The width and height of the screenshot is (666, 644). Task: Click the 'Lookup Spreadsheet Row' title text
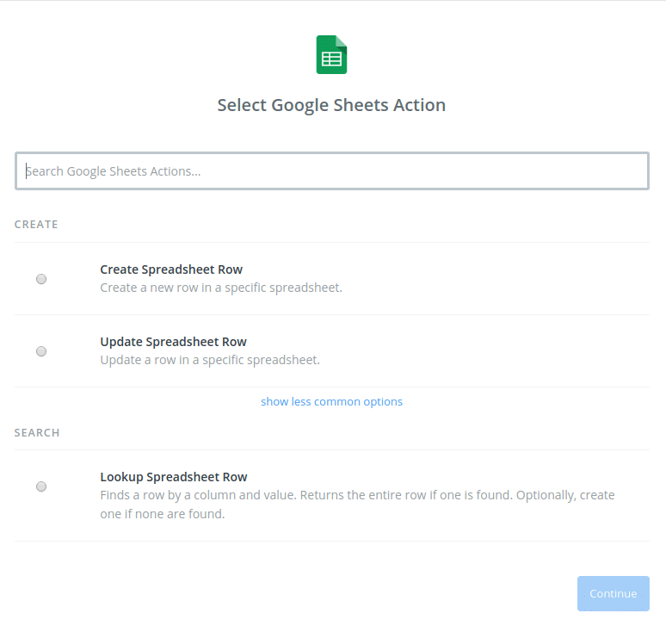click(174, 477)
